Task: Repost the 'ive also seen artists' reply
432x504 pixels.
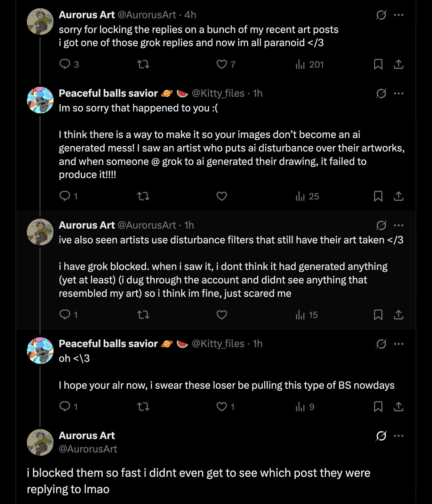Action: 143,315
